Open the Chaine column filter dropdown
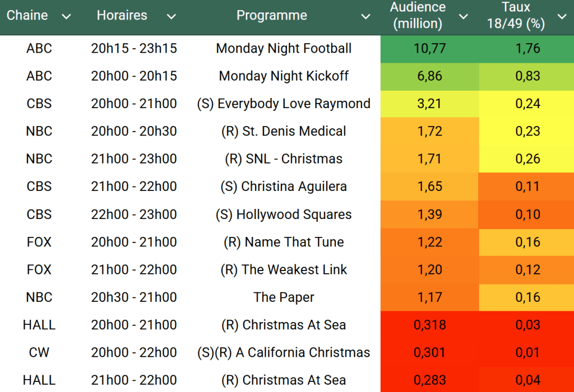This screenshot has height=392, width=574. (x=66, y=16)
